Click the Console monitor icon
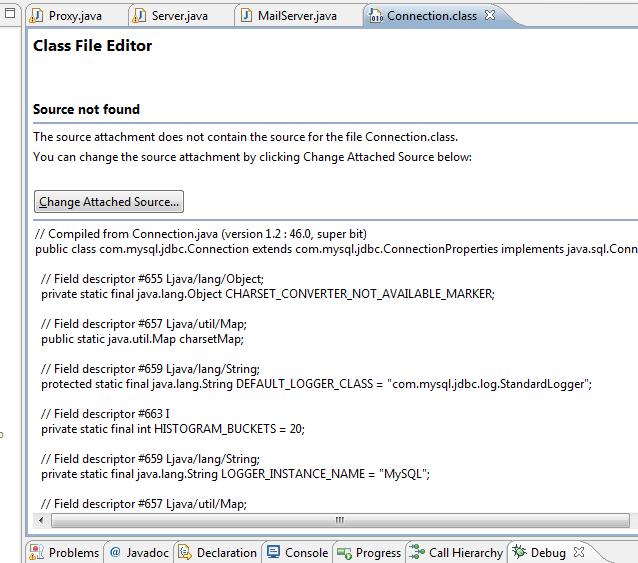 pos(273,552)
